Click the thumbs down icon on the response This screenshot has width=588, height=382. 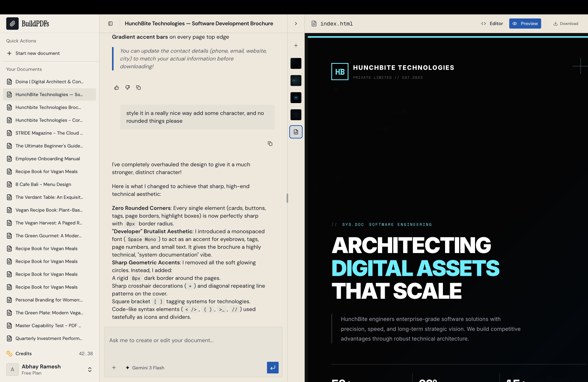click(x=128, y=88)
